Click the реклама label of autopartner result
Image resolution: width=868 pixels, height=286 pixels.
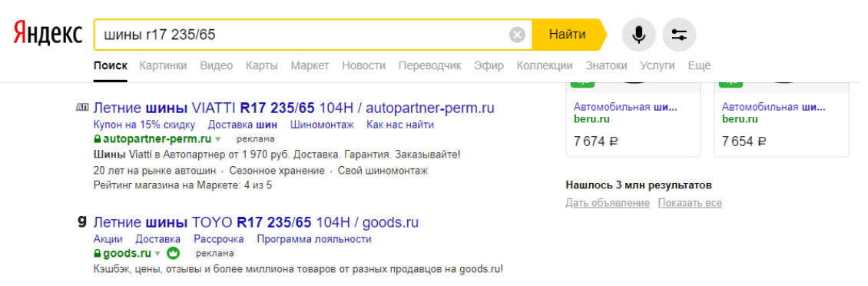(255, 139)
